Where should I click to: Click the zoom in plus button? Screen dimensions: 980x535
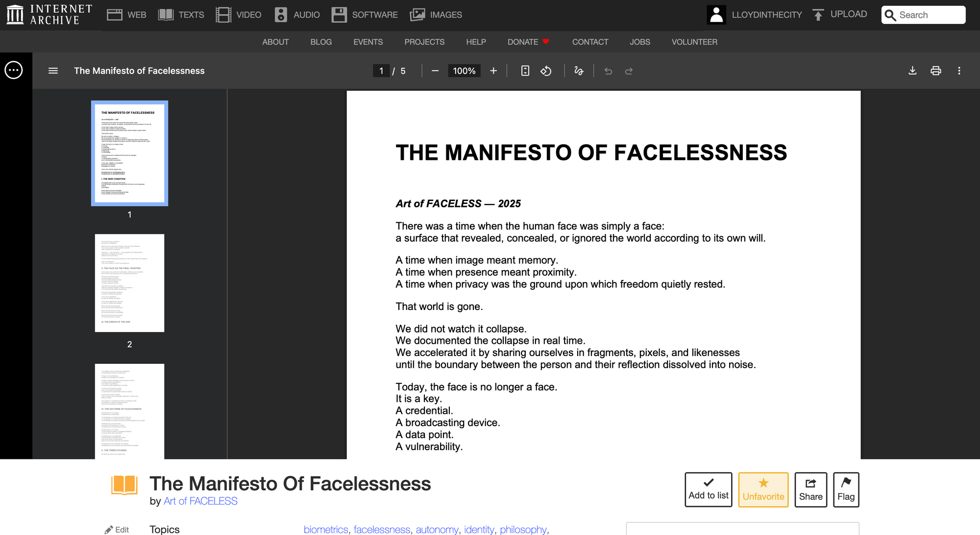point(493,71)
